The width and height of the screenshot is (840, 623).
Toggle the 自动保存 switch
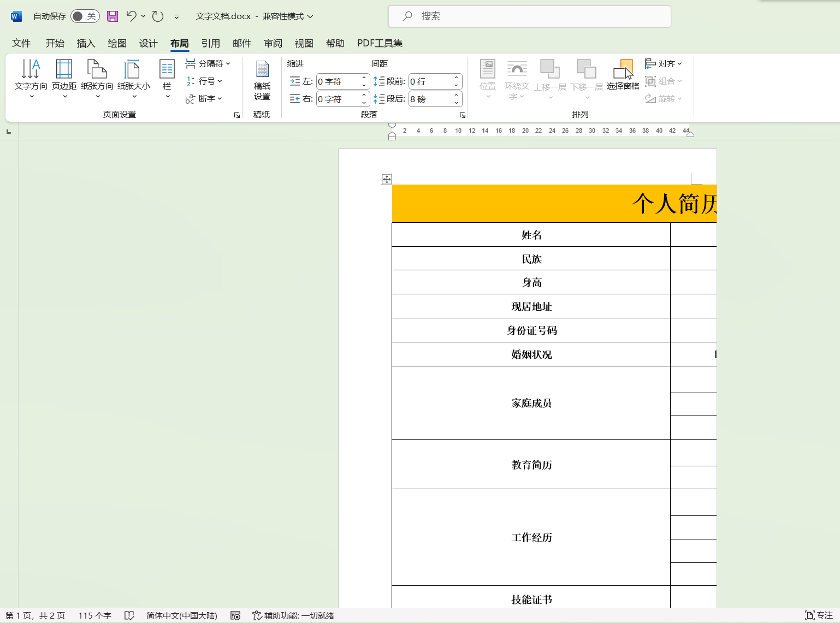pyautogui.click(x=85, y=16)
